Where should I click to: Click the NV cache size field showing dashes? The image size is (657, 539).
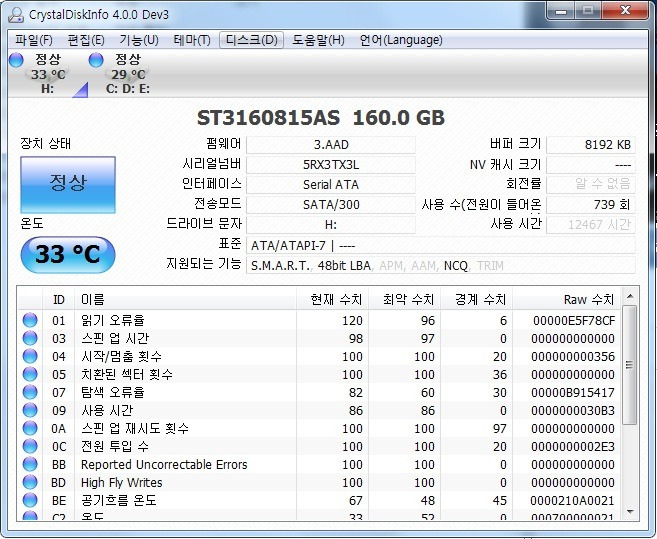pyautogui.click(x=591, y=165)
